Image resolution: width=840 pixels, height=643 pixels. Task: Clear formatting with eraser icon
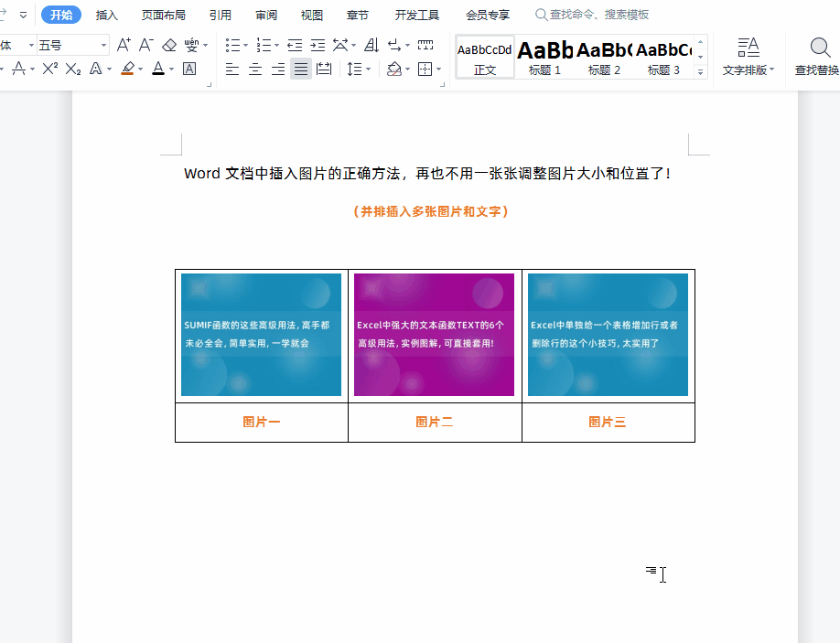coord(169,45)
